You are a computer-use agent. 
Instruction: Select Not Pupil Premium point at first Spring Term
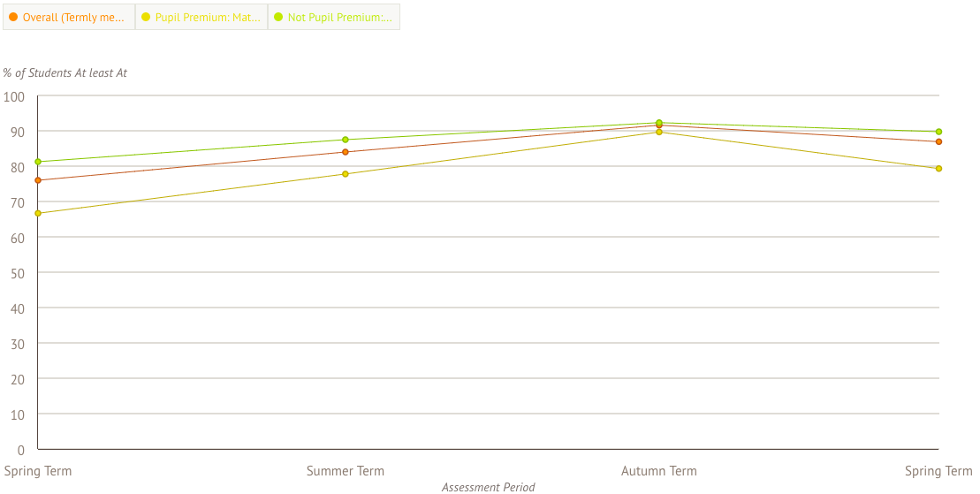pos(38,162)
